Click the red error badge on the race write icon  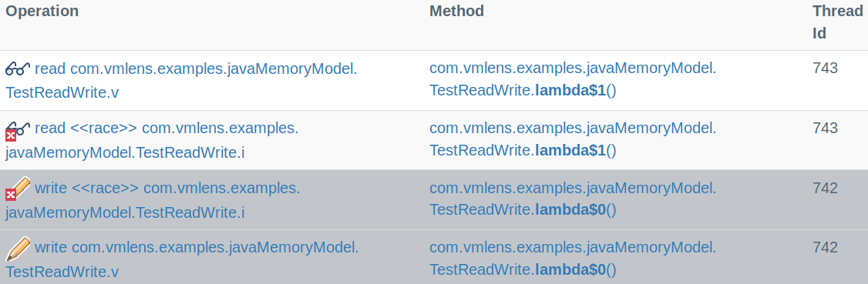coord(11,195)
